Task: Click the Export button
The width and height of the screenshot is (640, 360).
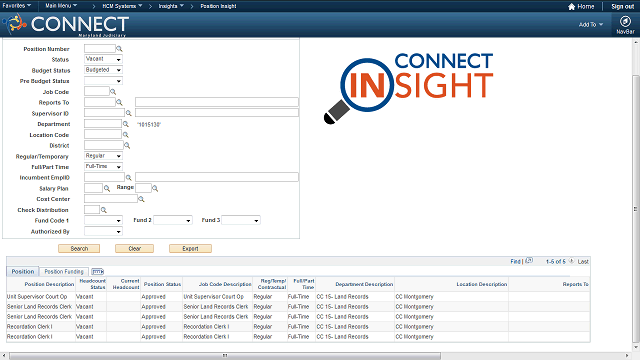Action: 190,249
